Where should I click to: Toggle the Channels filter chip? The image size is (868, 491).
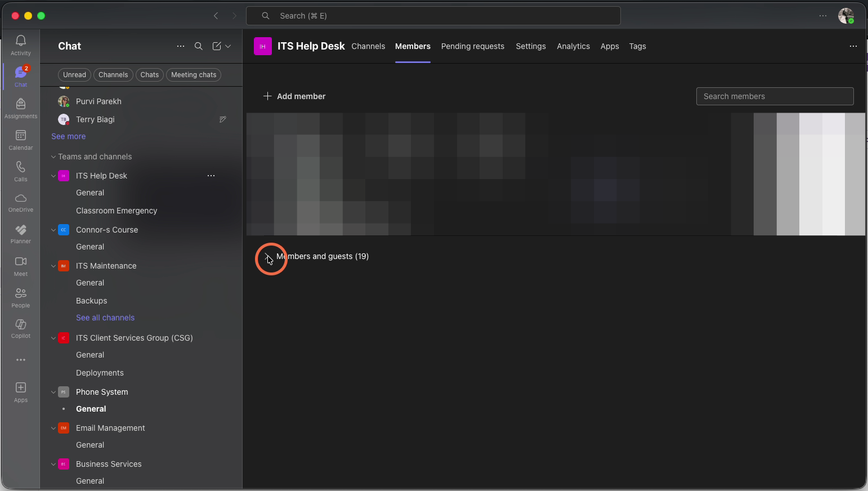click(x=113, y=75)
